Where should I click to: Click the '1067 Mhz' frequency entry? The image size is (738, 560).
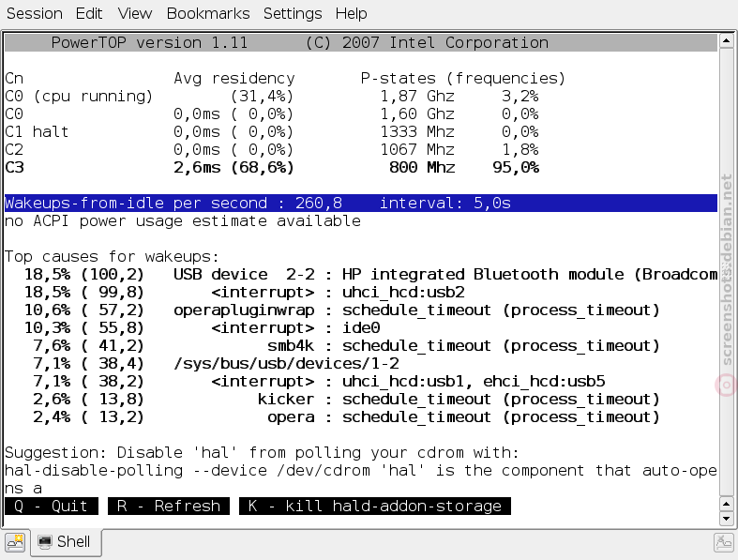coord(417,150)
